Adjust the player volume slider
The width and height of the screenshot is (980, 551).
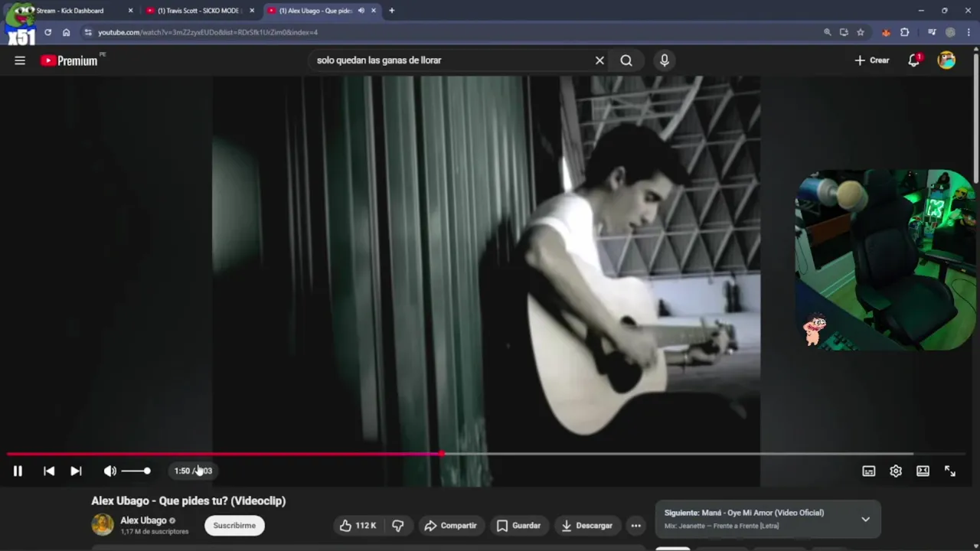click(x=136, y=471)
